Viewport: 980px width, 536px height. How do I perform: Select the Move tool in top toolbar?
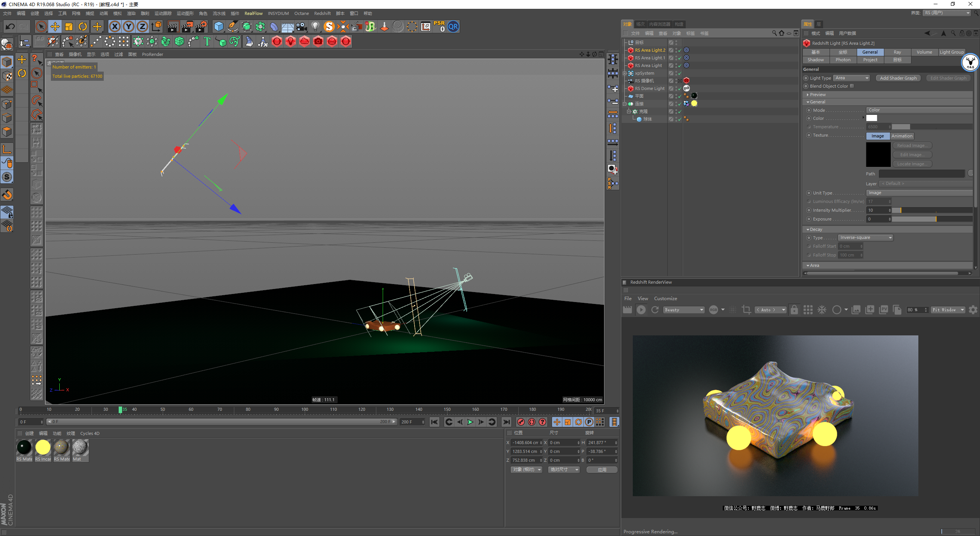point(55,27)
